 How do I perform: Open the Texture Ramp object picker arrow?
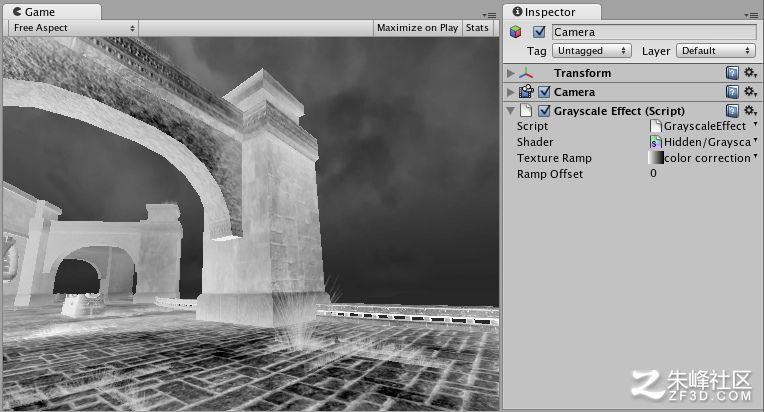[755, 157]
